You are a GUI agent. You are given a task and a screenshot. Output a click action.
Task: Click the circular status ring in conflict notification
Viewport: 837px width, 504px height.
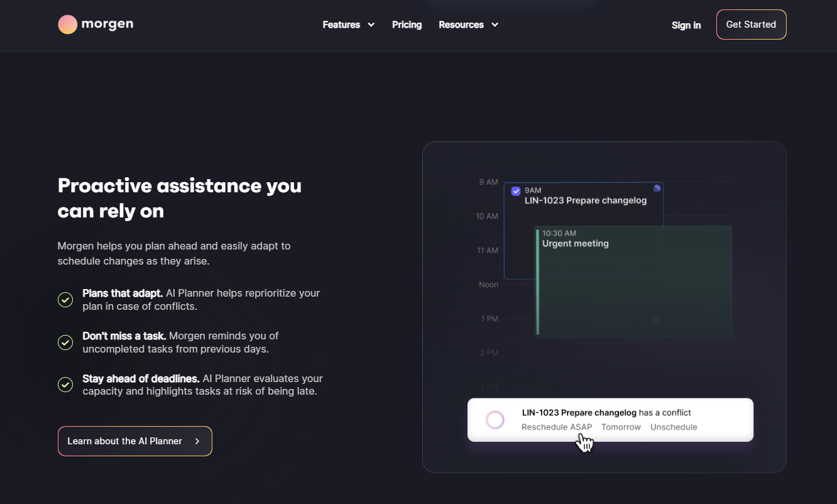pyautogui.click(x=495, y=420)
